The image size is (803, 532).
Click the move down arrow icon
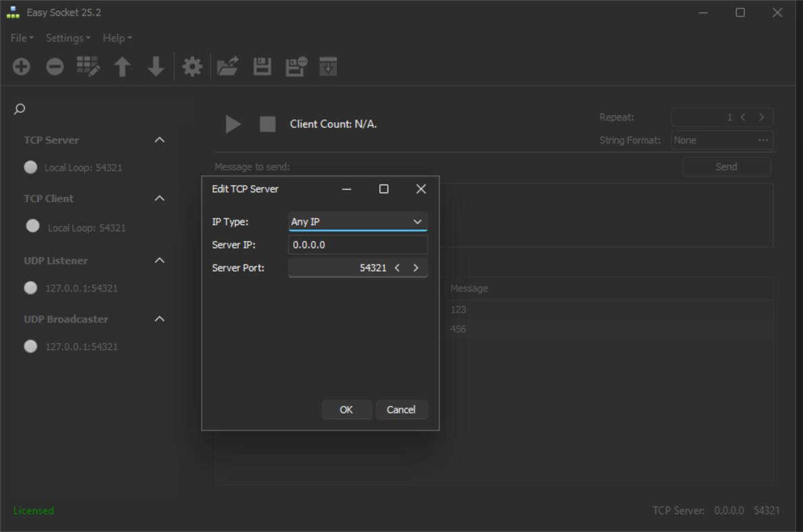tap(155, 66)
